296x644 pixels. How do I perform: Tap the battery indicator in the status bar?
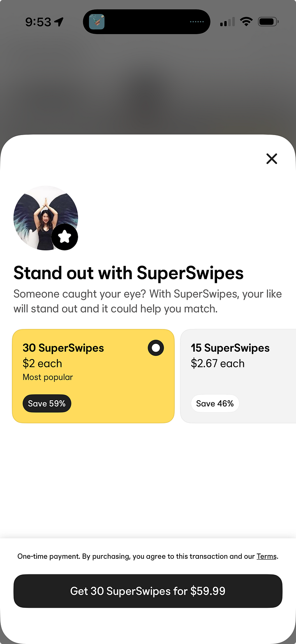point(268,21)
